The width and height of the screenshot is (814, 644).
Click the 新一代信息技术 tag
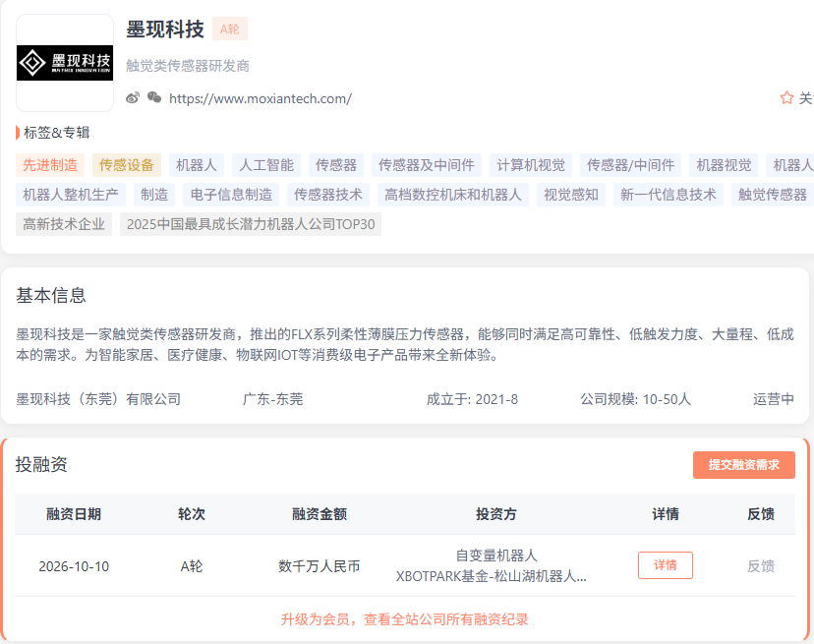669,195
